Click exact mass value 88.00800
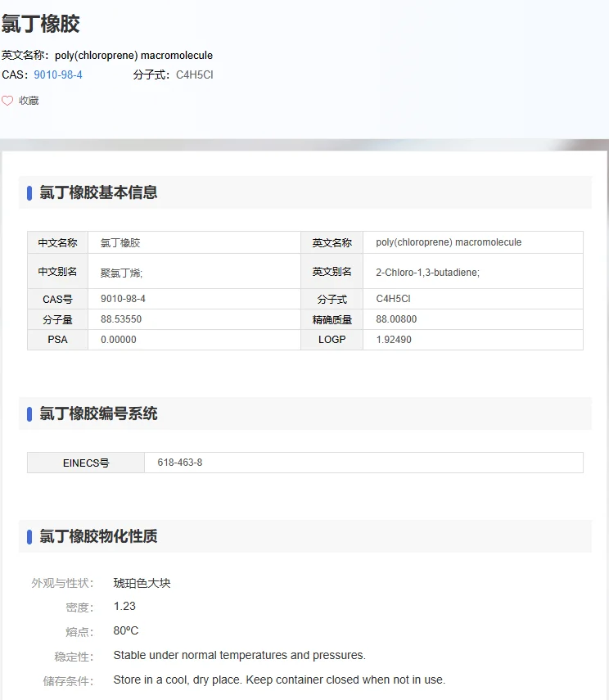Viewport: 609px width, 700px height. coord(396,319)
